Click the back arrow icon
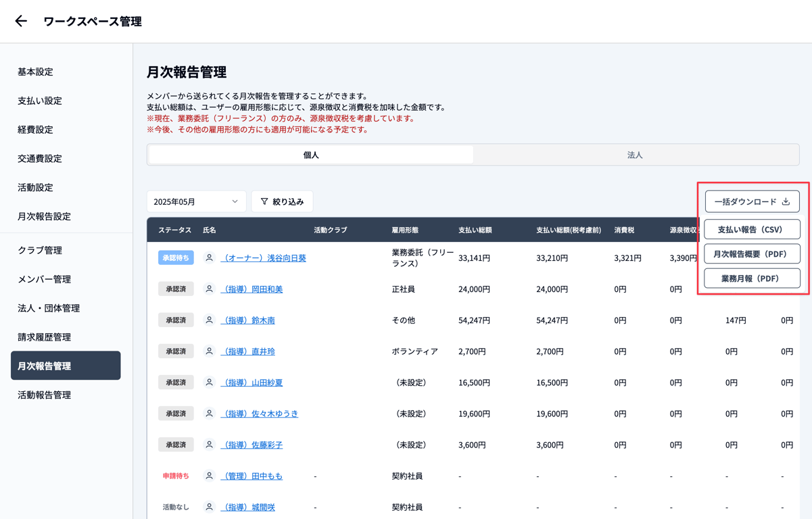 click(21, 22)
